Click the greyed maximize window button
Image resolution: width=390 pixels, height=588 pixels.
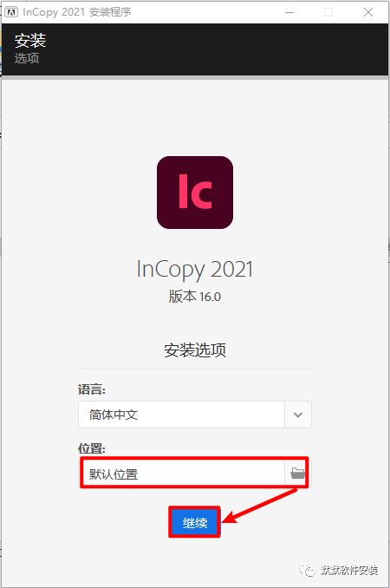(x=328, y=12)
